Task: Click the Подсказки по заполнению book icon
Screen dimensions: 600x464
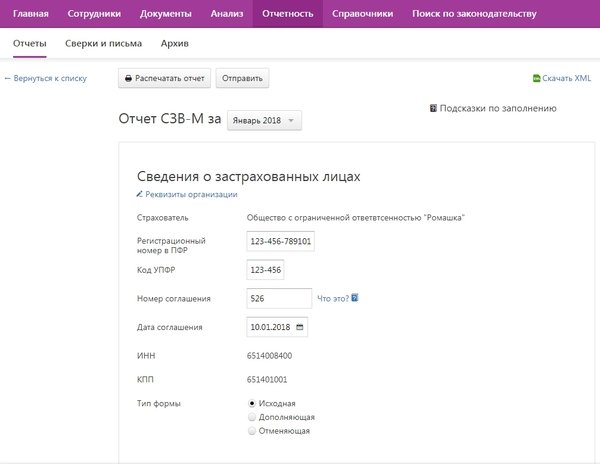Action: click(x=433, y=108)
